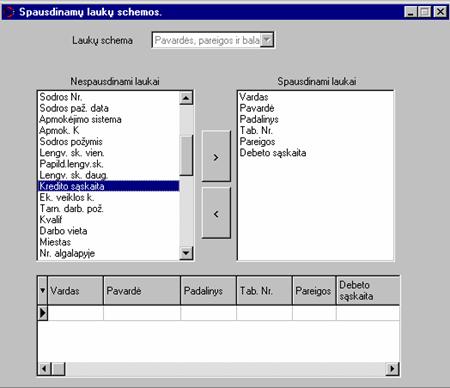Click the Tab. Nr. grid column header

[264, 291]
